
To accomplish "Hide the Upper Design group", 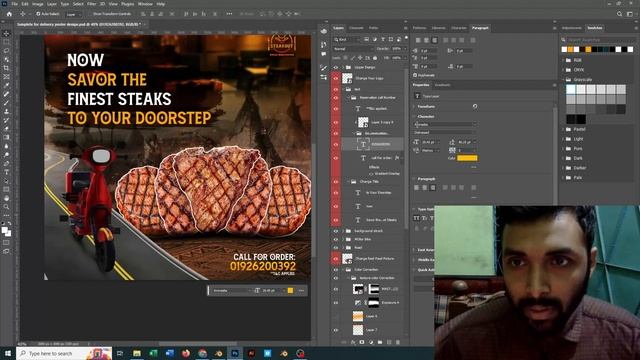I will [336, 67].
